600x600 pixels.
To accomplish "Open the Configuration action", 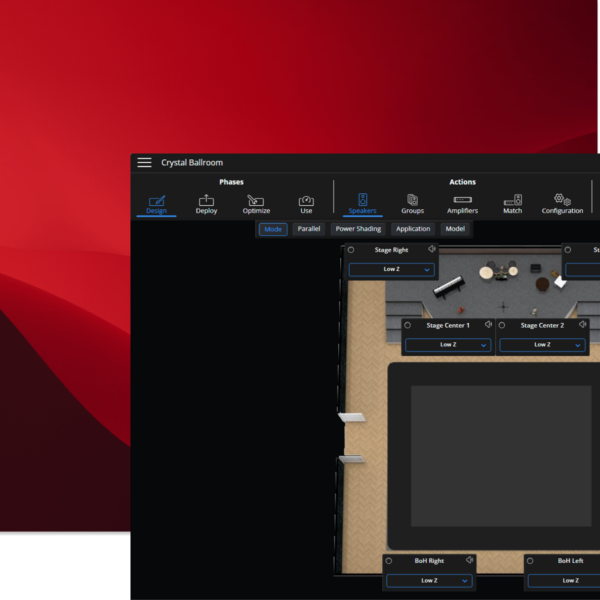I will coord(562,205).
